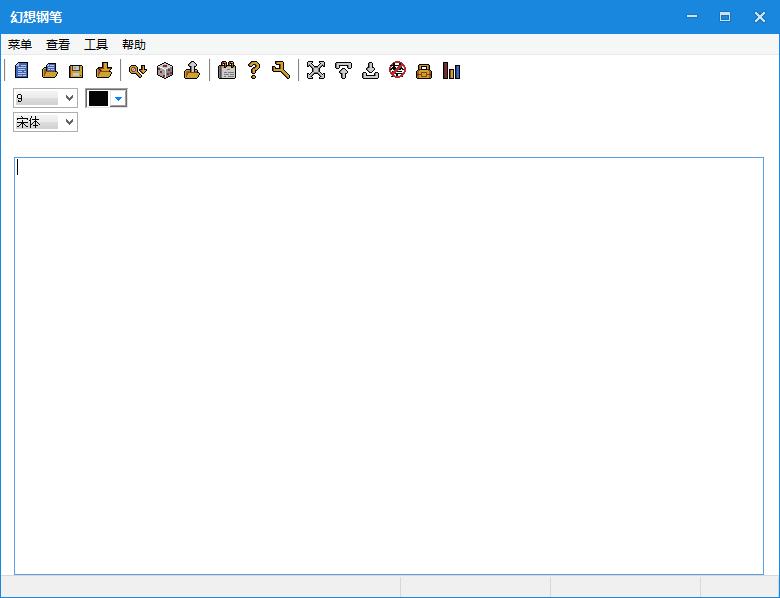Maximize the 幻想钢笔 window
This screenshot has height=598, width=780.
(725, 17)
